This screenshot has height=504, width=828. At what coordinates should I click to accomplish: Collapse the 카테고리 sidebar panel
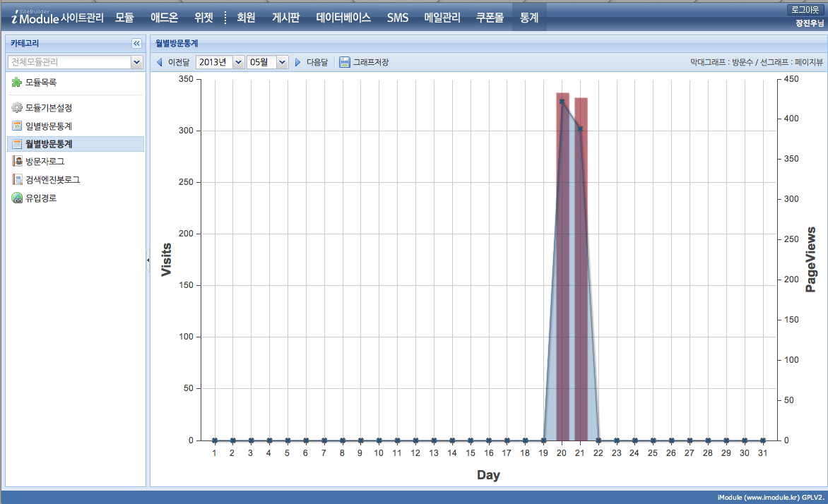(136, 44)
